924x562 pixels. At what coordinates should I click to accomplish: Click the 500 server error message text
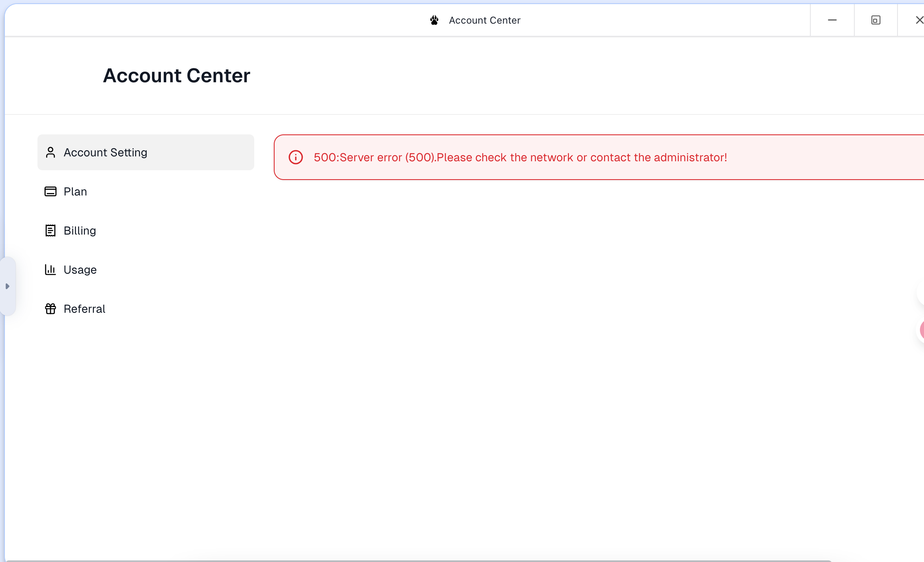520,157
